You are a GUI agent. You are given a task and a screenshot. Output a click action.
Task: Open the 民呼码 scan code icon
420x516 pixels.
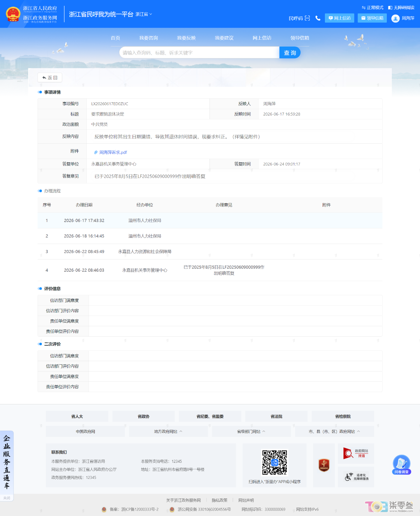tap(307, 18)
